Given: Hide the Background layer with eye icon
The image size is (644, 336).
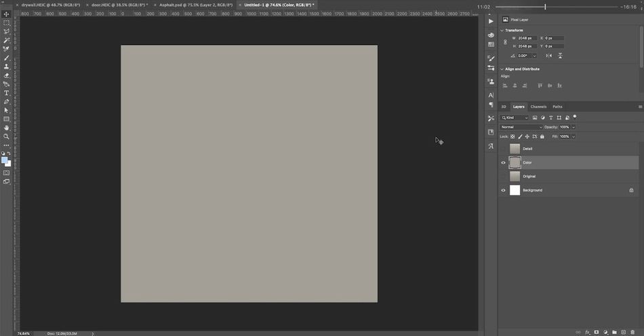Looking at the screenshot, I should [503, 191].
